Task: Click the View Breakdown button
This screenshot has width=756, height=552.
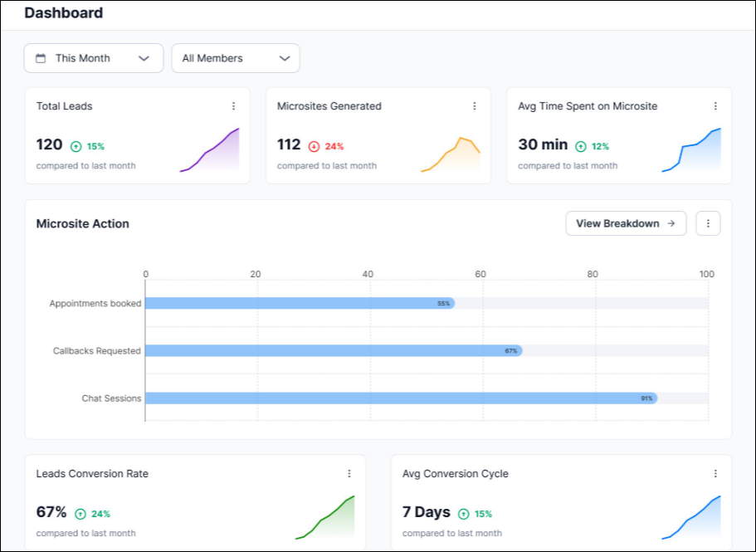Action: tap(626, 223)
